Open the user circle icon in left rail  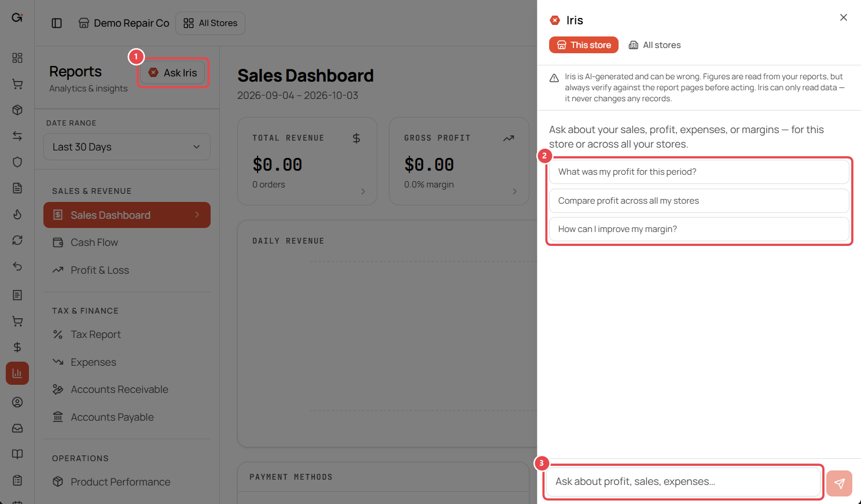17,402
